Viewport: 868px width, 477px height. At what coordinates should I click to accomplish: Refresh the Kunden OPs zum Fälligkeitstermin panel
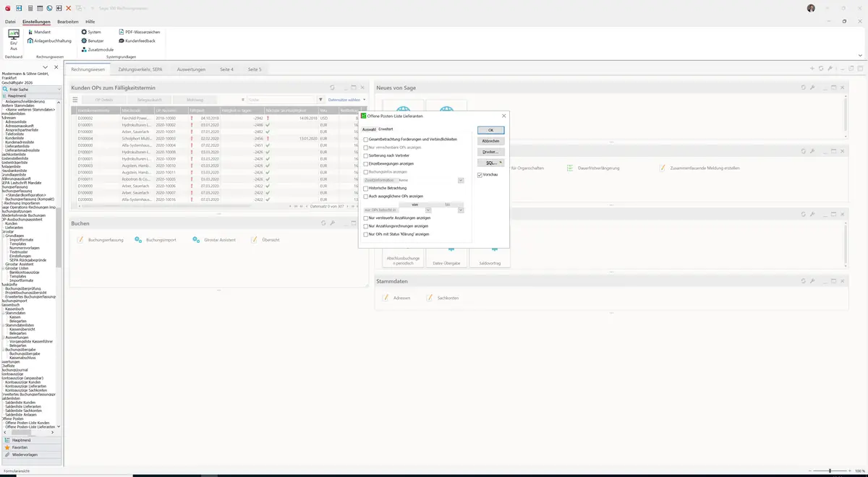332,87
